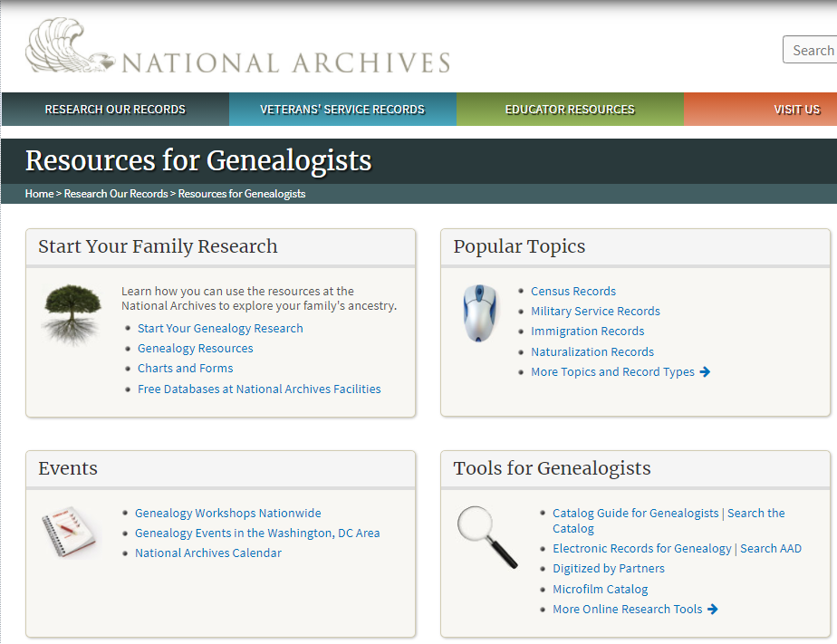Image resolution: width=837 pixels, height=644 pixels.
Task: Click the tree roots icon
Action: tap(72, 312)
